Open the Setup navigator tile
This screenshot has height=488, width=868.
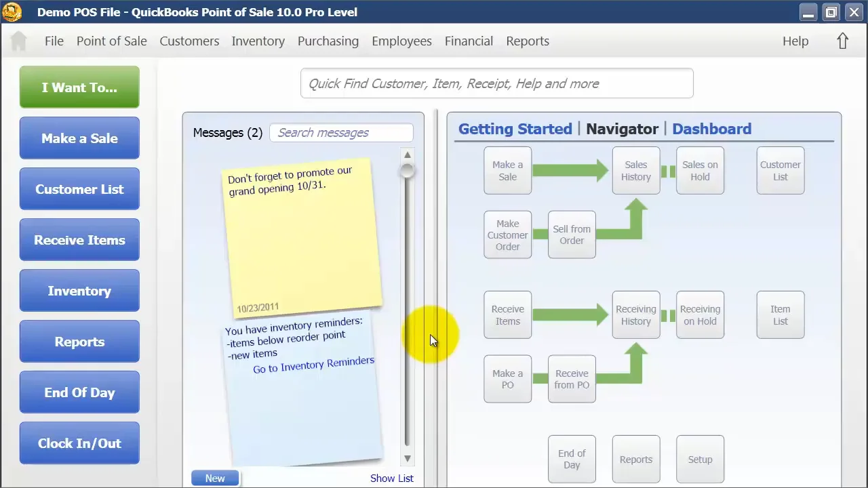click(x=700, y=459)
